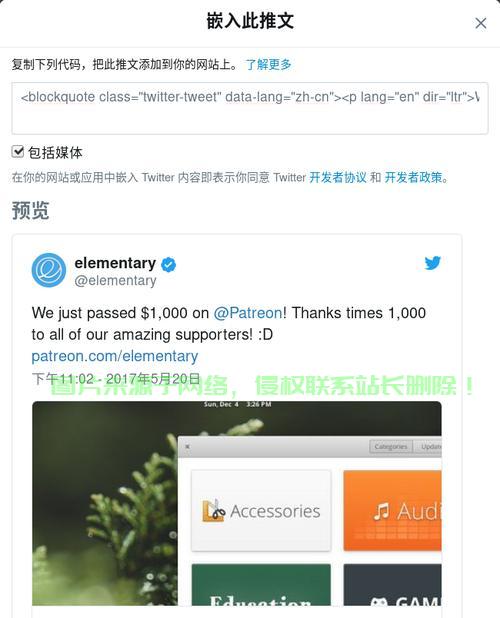
Task: Open the tweet's embedded screenshot image
Action: 237,503
